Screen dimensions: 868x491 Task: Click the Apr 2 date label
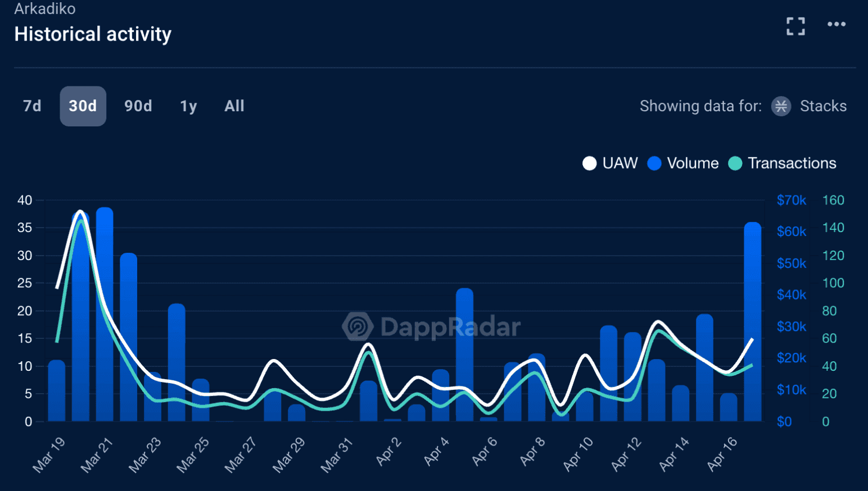pos(389,451)
